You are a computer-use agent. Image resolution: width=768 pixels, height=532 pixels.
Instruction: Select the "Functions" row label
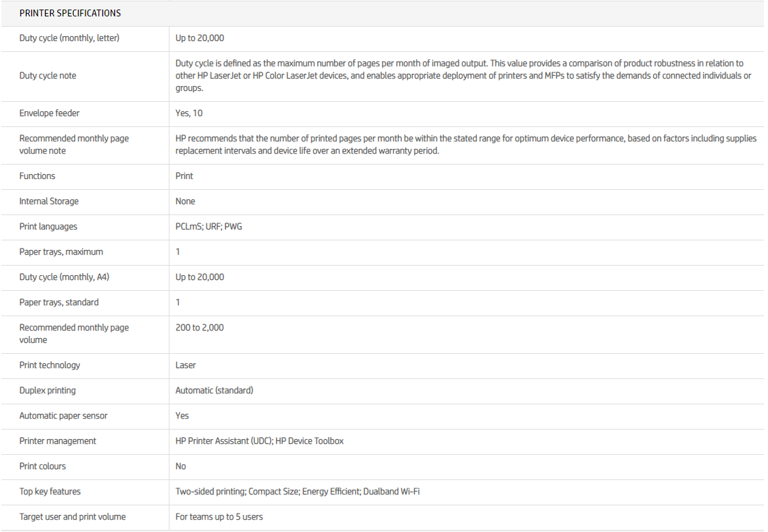coord(38,176)
